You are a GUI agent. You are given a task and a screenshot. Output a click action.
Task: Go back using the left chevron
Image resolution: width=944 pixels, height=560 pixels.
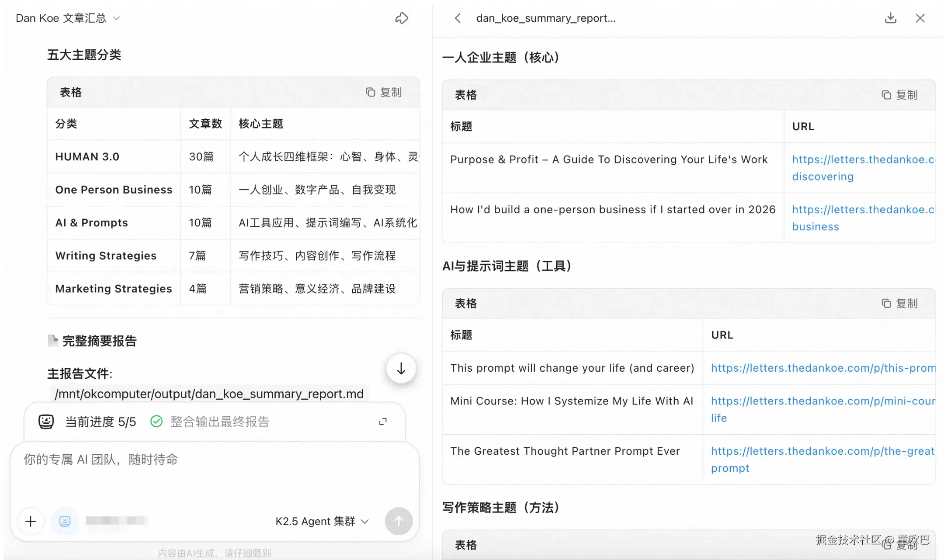[458, 18]
